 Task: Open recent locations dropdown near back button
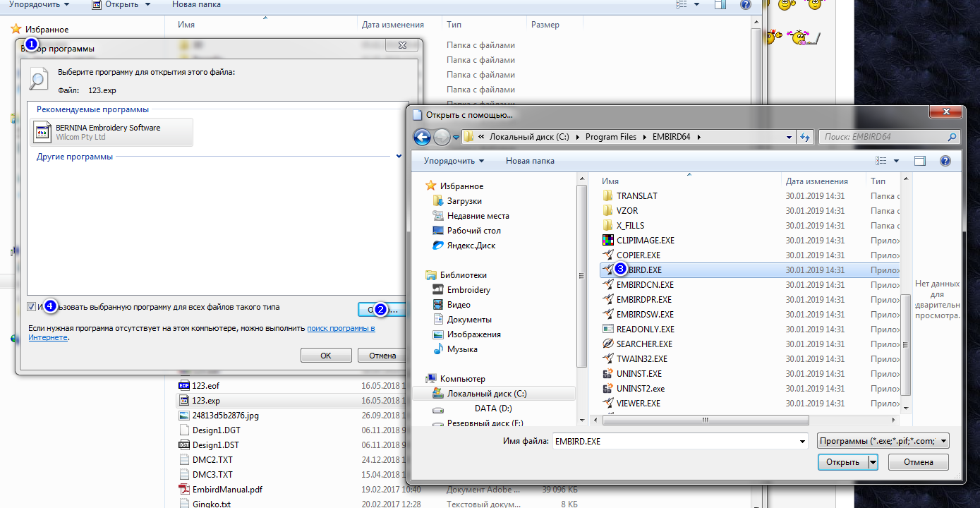point(456,137)
